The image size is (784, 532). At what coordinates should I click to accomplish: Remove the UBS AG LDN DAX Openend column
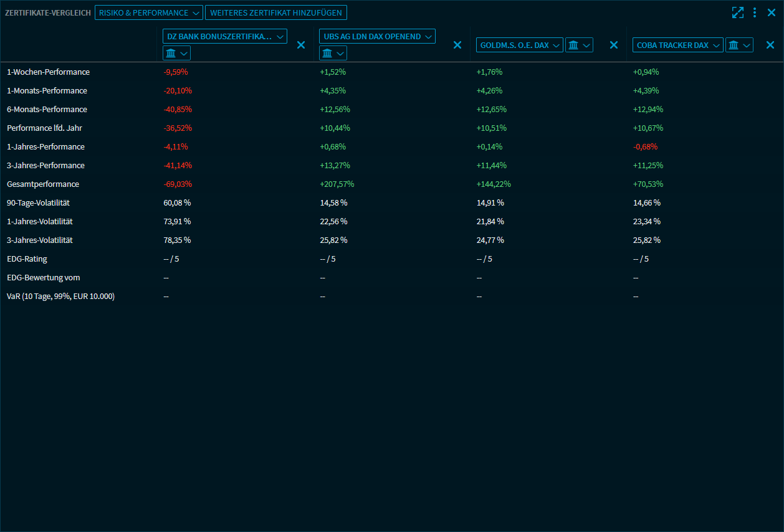457,45
